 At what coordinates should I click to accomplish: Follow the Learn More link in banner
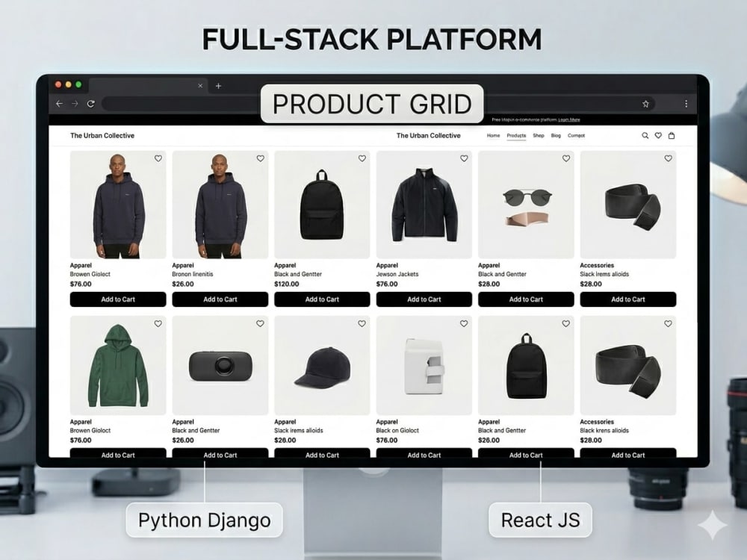click(568, 120)
